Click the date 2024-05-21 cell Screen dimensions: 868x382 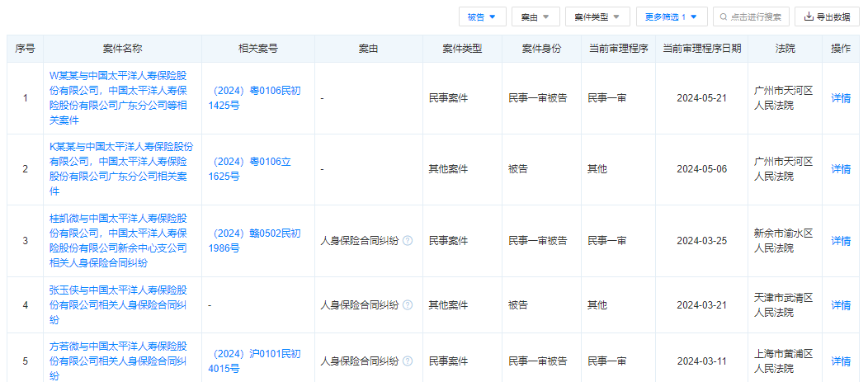tap(701, 98)
